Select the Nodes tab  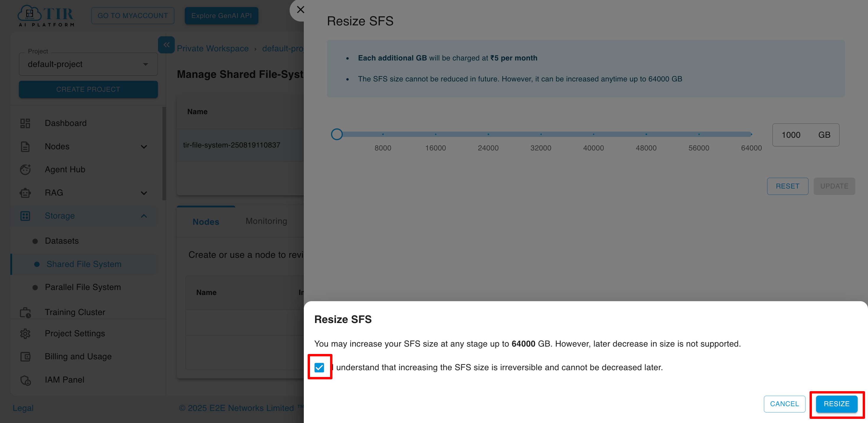point(205,222)
